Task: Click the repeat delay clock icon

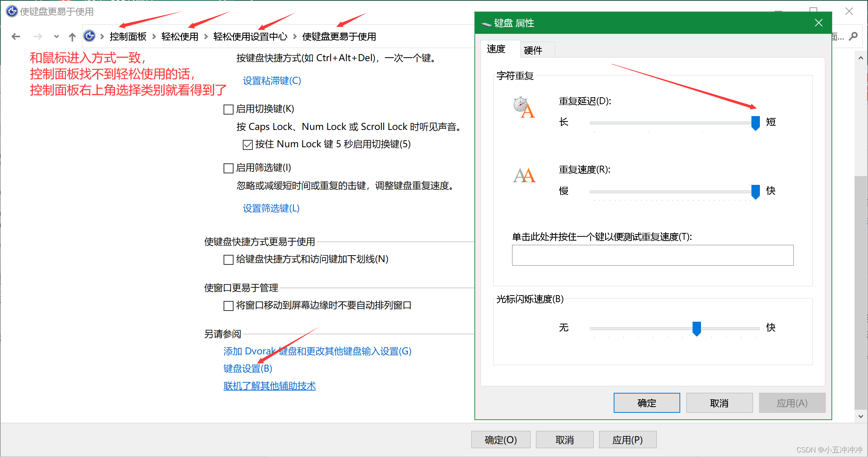Action: (x=524, y=108)
